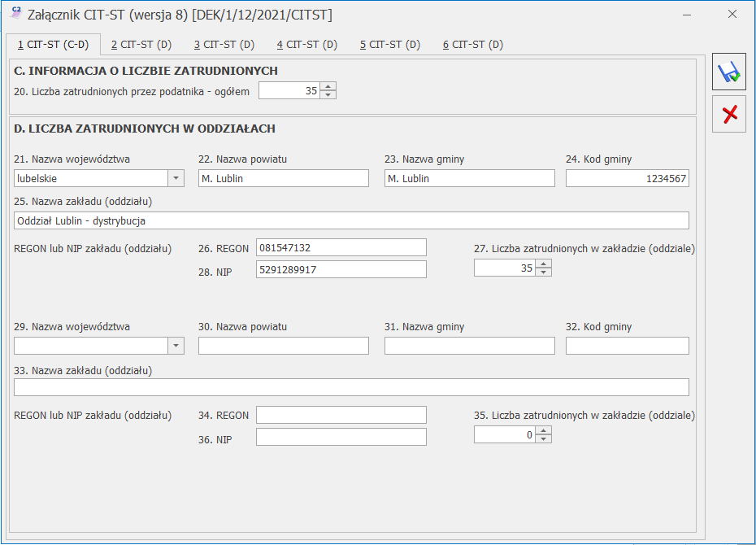Viewport: 756px width, 545px height.
Task: Increase employee count in field 20 with up arrow
Action: coord(327,87)
